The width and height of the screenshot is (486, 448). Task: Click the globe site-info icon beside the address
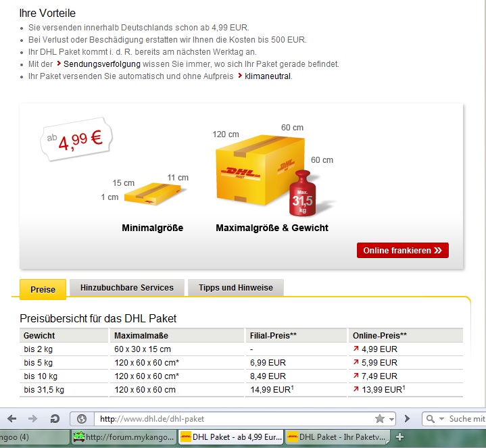pyautogui.click(x=82, y=419)
